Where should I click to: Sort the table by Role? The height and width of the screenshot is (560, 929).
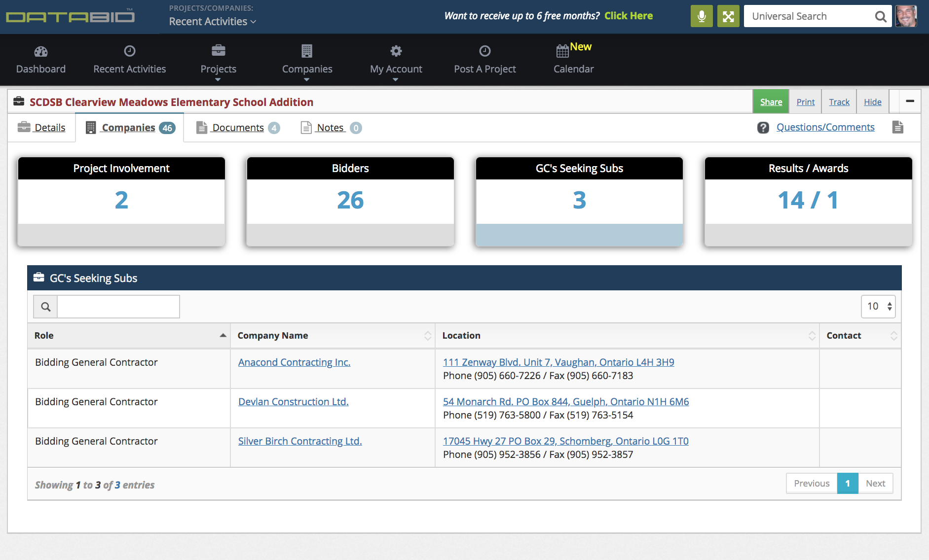pos(129,336)
